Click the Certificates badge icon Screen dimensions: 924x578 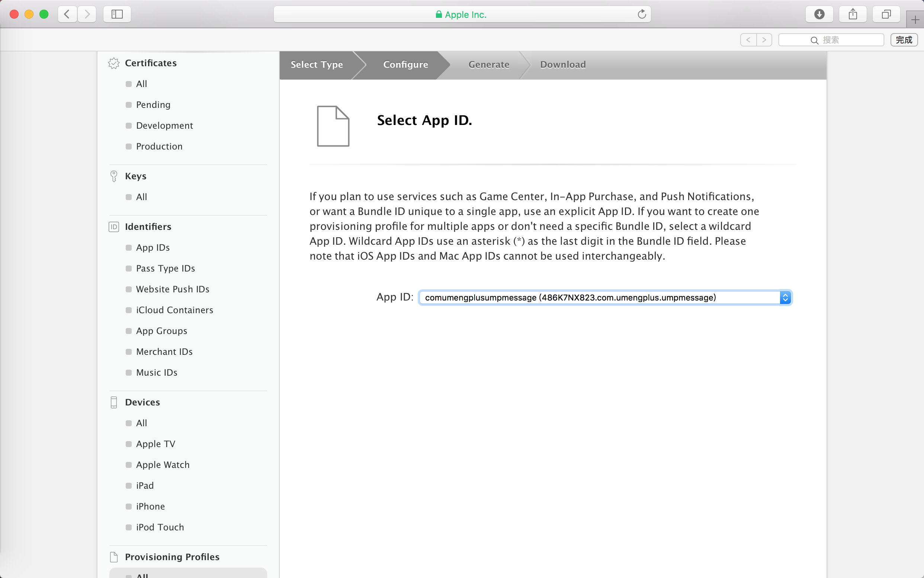(x=113, y=63)
